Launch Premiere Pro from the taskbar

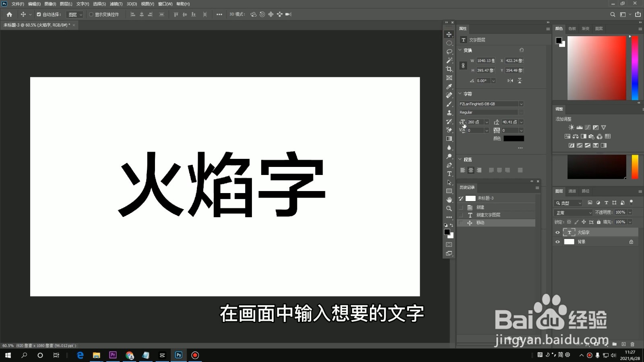[113, 355]
